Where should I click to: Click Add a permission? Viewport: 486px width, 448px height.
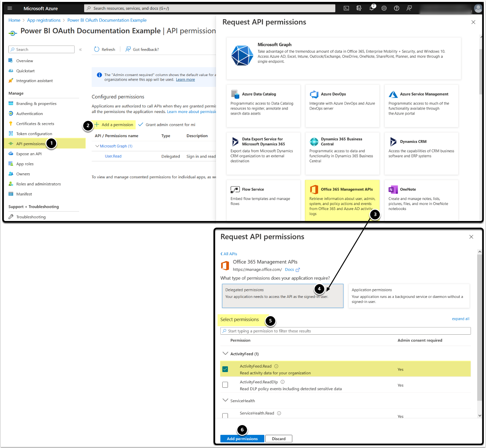pyautogui.click(x=114, y=125)
